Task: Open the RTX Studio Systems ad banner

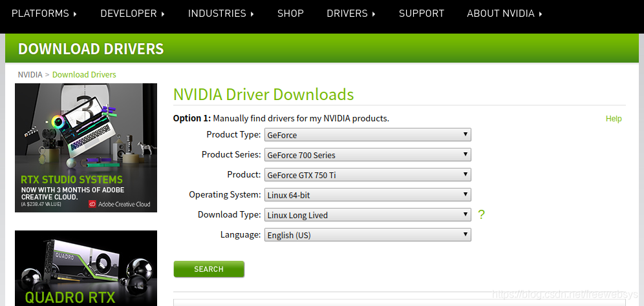Action: tap(86, 148)
